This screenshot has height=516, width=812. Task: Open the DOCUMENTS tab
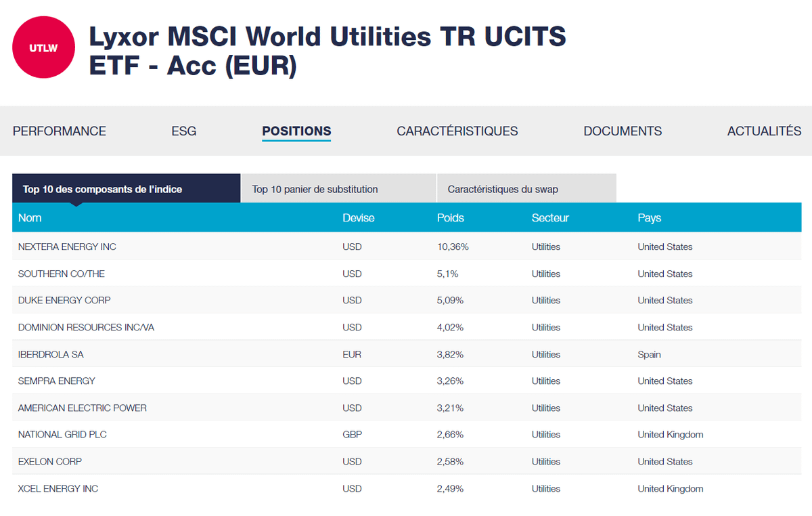point(623,131)
